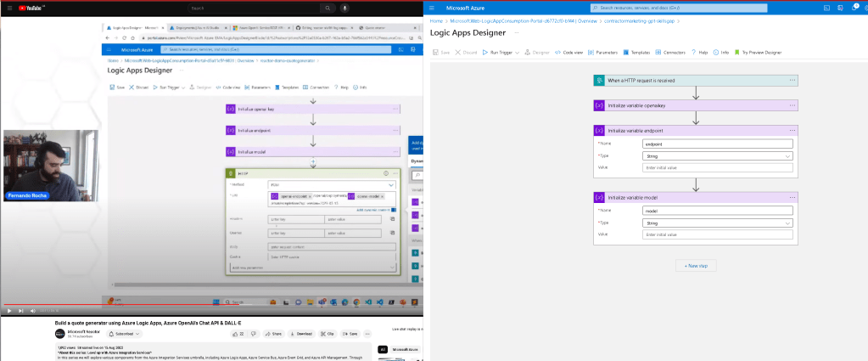The image size is (868, 361).
Task: Click YouTube voice search microphone
Action: tap(344, 8)
